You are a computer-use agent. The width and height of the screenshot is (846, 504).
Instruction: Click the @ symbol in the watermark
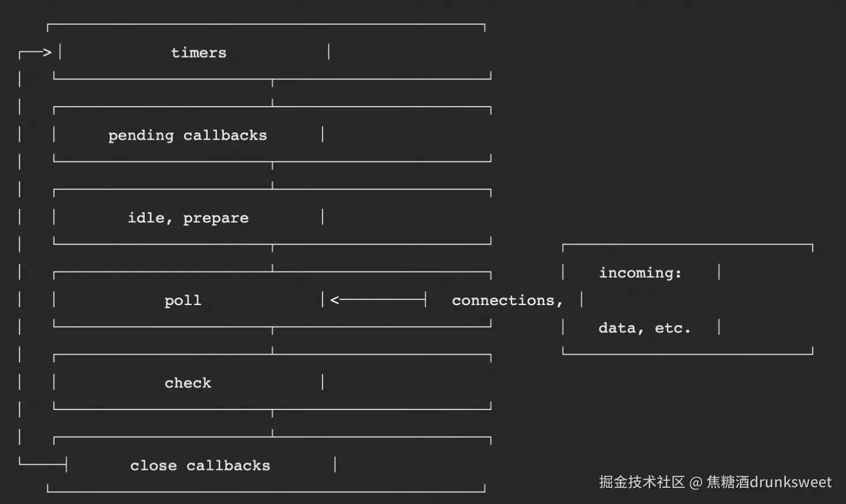tap(695, 483)
